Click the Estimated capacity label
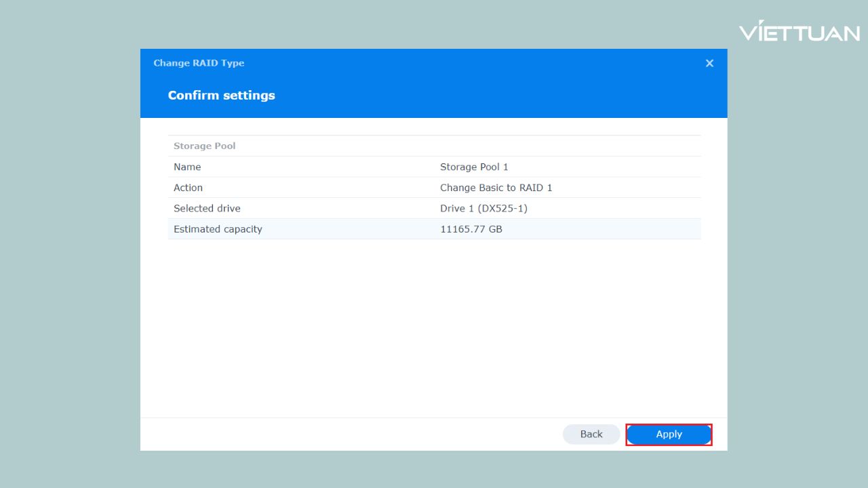Viewport: 868px width, 488px height. coord(217,229)
